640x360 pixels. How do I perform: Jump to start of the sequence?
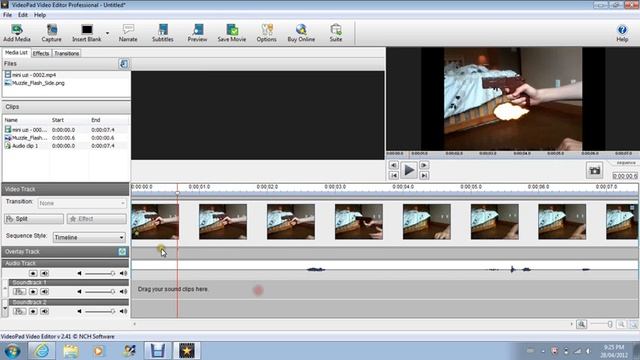coord(393,175)
